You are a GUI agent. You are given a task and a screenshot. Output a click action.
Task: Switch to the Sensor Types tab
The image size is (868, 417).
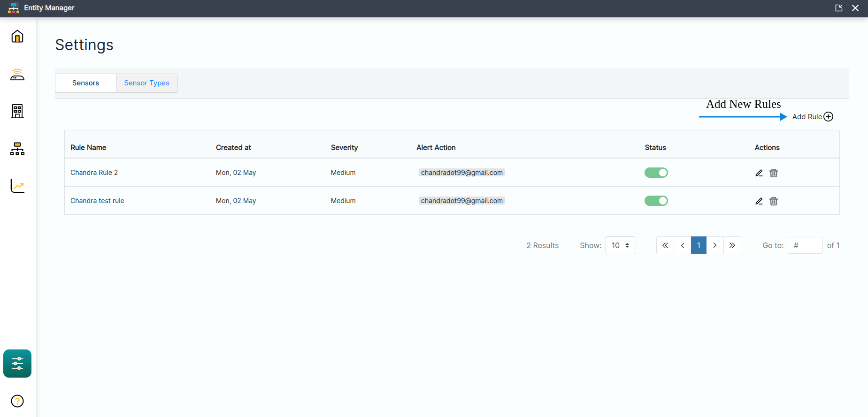[x=146, y=83]
